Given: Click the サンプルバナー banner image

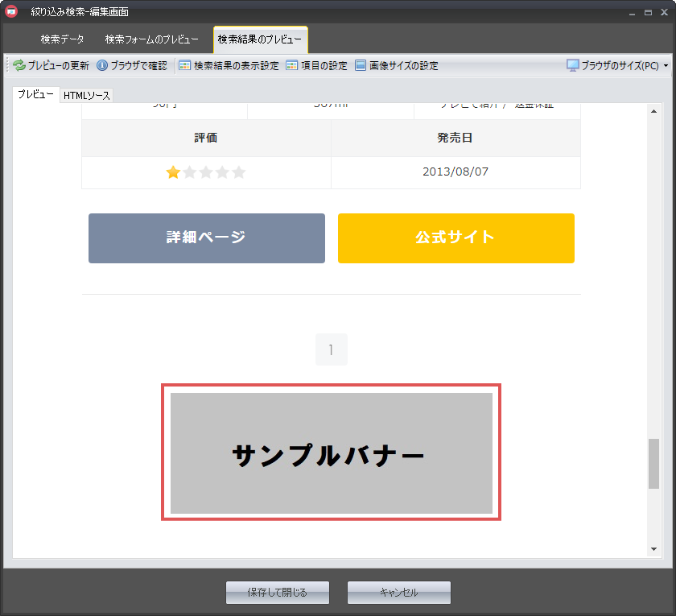Looking at the screenshot, I should (331, 453).
